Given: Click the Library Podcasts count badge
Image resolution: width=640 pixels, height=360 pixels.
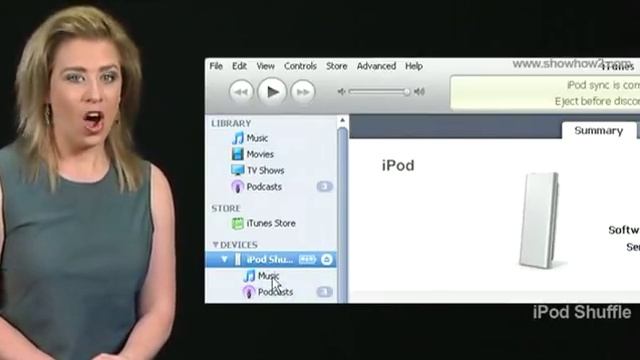Looking at the screenshot, I should click(324, 187).
